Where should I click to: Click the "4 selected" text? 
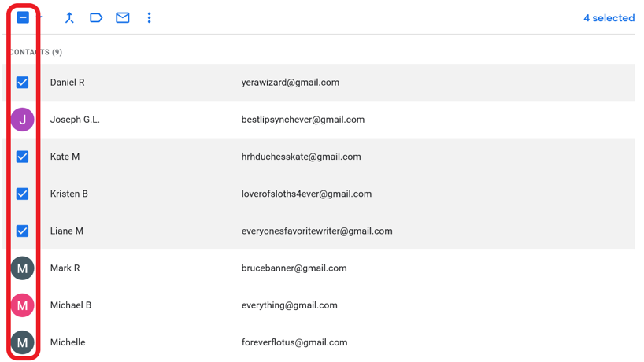(x=609, y=18)
